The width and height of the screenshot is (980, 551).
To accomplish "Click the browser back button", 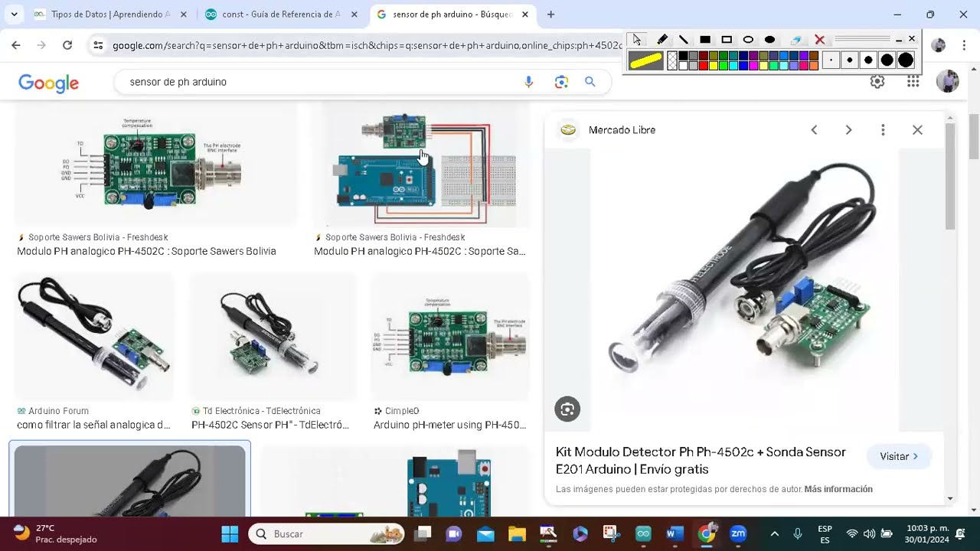I will (x=16, y=45).
